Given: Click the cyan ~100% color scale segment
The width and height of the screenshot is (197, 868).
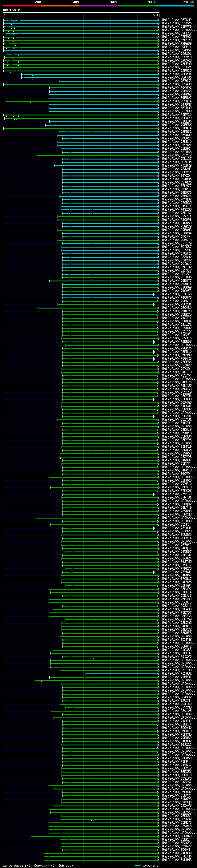Looking at the screenshot, I should [175, 6].
